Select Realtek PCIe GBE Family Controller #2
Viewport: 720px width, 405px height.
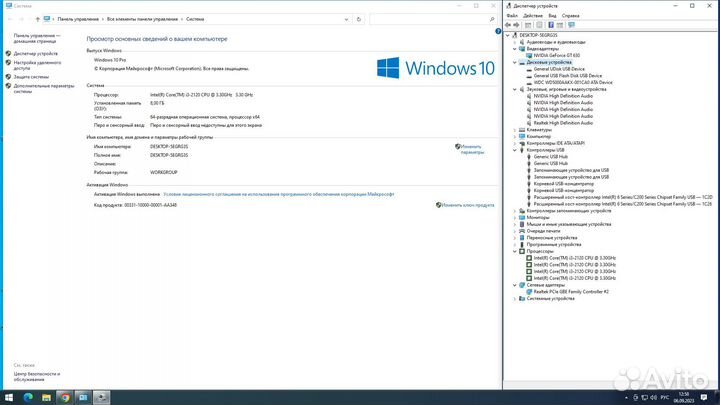click(x=571, y=292)
